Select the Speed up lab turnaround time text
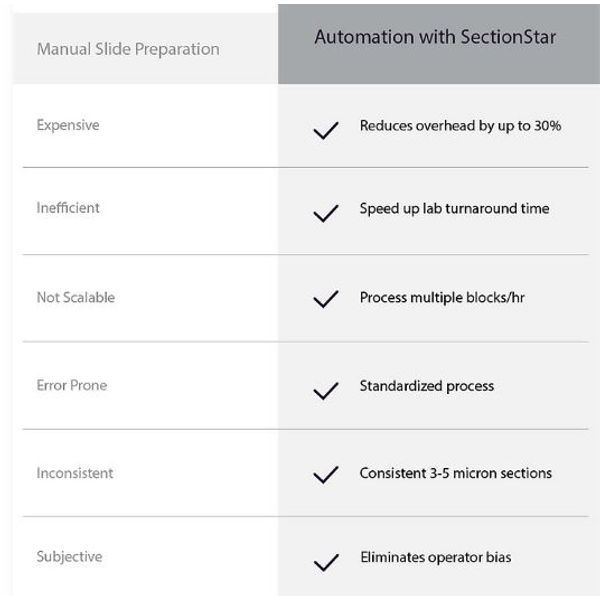The width and height of the screenshot is (600, 600). [455, 209]
